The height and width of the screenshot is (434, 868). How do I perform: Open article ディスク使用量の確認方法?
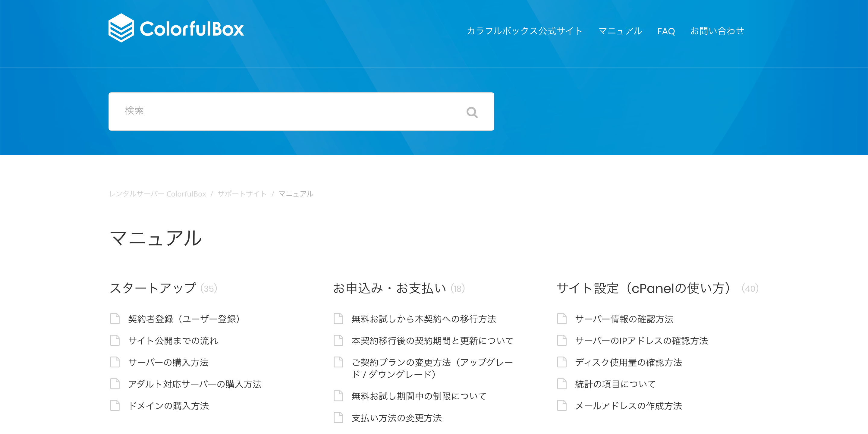[628, 362]
